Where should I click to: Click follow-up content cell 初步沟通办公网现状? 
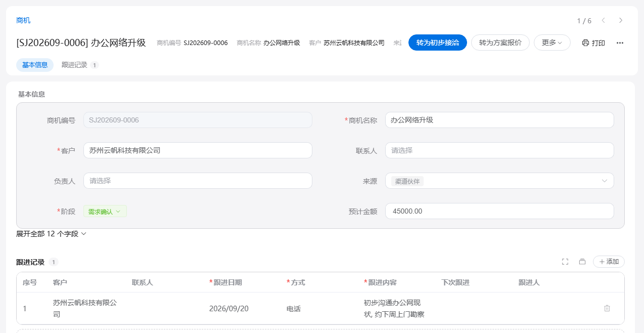click(394, 309)
